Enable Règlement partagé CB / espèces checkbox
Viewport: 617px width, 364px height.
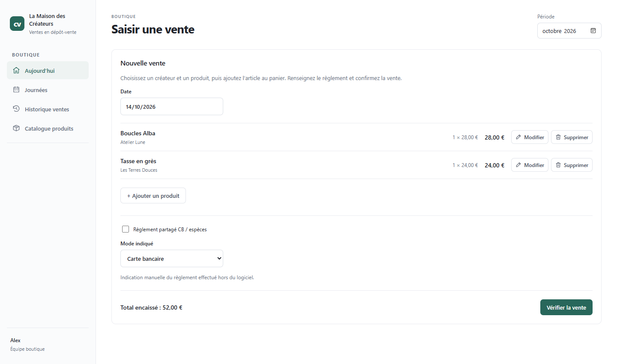click(x=126, y=229)
